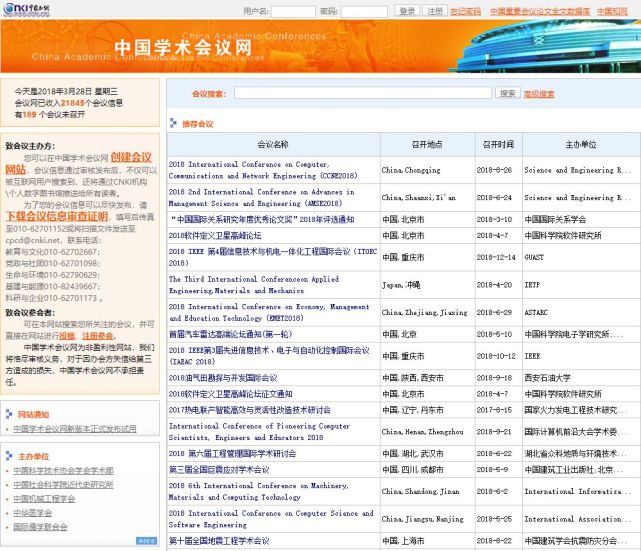Open the 6th Machinery, Materials and Computing Technology link

(x=259, y=491)
